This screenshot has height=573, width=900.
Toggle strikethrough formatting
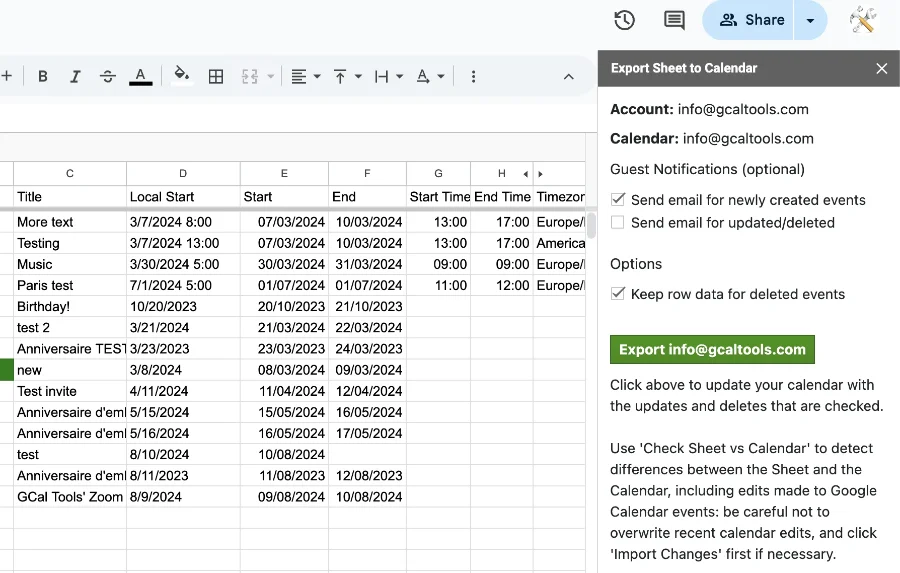click(x=107, y=76)
